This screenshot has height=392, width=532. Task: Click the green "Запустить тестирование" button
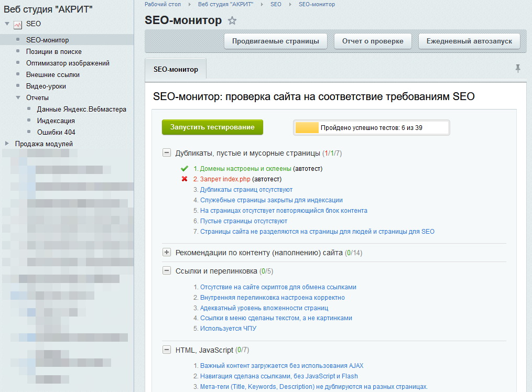click(212, 127)
